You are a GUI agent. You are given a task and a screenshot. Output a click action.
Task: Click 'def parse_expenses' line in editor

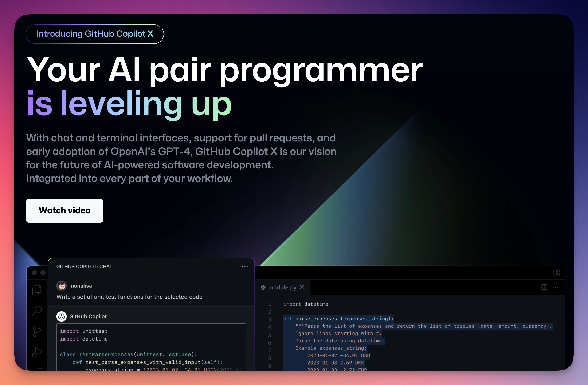click(x=338, y=319)
